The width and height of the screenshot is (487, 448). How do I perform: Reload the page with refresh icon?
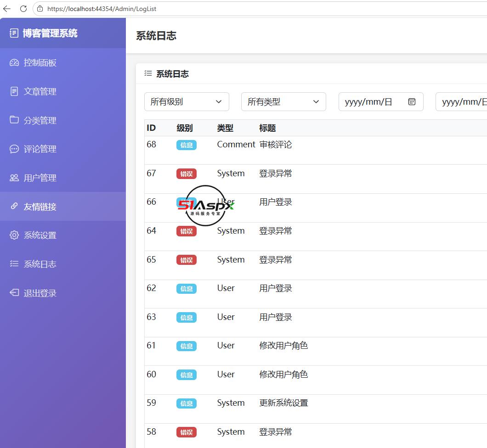pyautogui.click(x=23, y=9)
